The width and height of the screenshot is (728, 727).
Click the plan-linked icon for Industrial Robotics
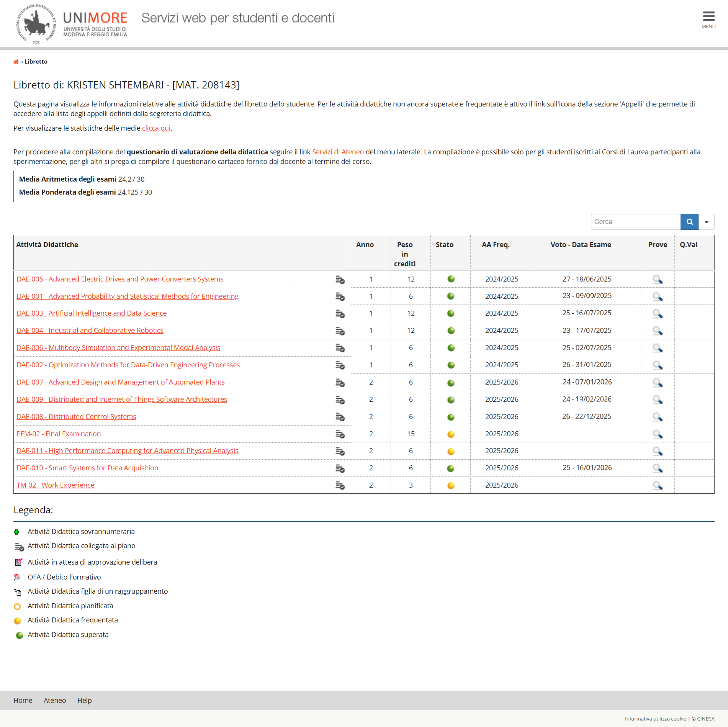(340, 331)
